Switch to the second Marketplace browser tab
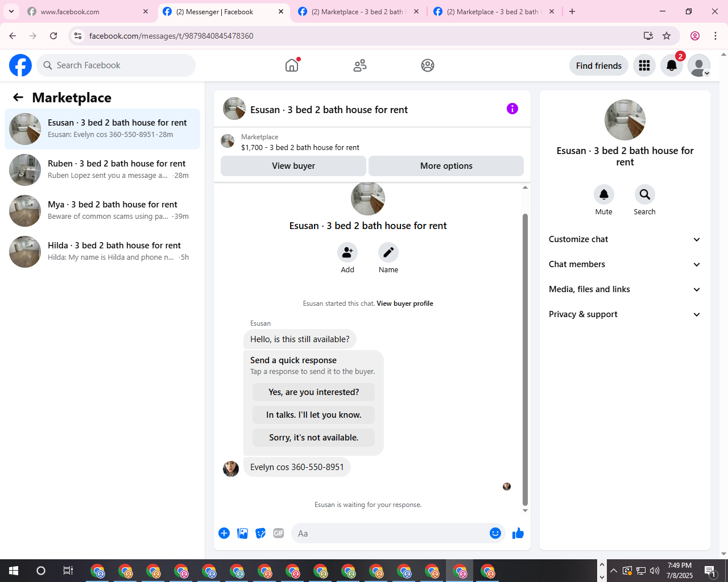Screen dimensions: 728x582 [x=493, y=11]
